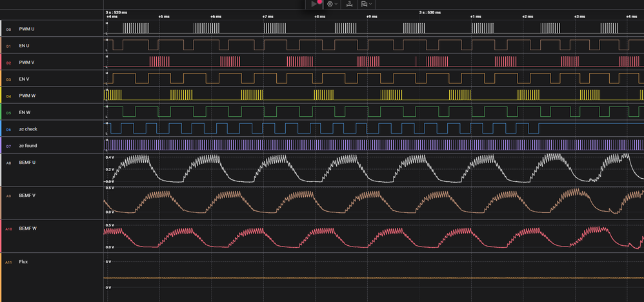Select the zc found channel label
The image size is (644, 302).
click(x=28, y=145)
